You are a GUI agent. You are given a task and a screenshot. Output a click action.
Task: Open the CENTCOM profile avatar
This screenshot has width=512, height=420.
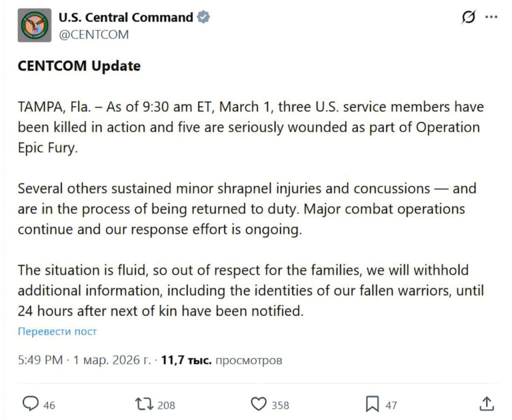point(34,25)
